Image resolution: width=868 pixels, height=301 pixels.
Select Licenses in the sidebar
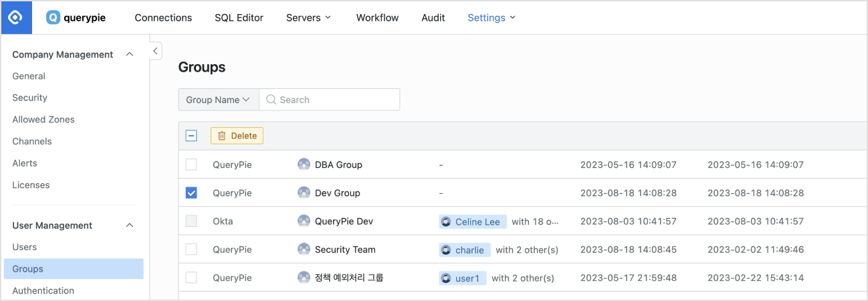coord(31,185)
